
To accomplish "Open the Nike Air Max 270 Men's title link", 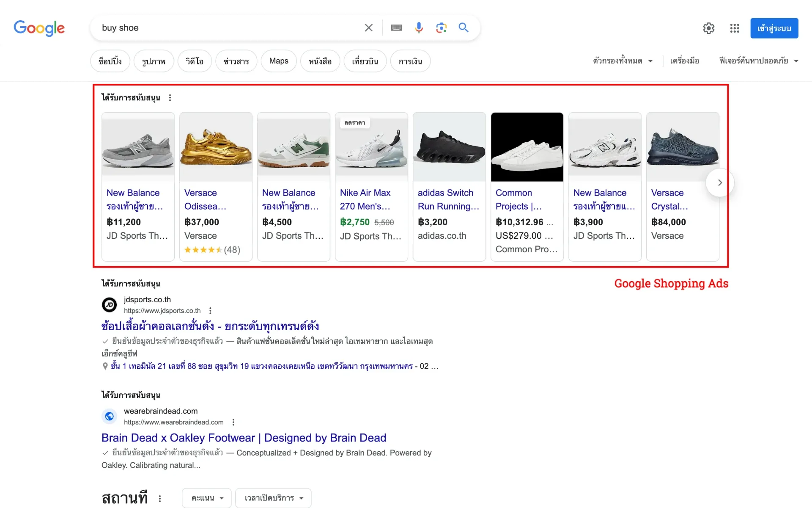I will pyautogui.click(x=365, y=199).
